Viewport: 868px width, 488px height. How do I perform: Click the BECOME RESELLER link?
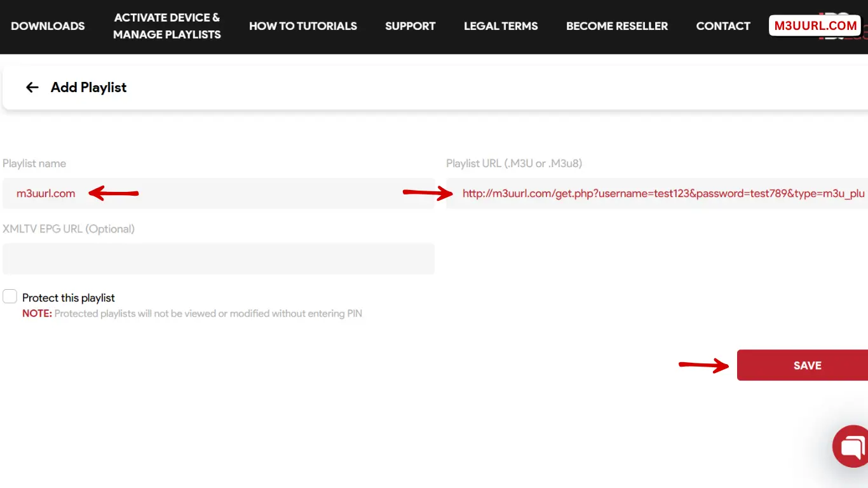click(x=617, y=26)
